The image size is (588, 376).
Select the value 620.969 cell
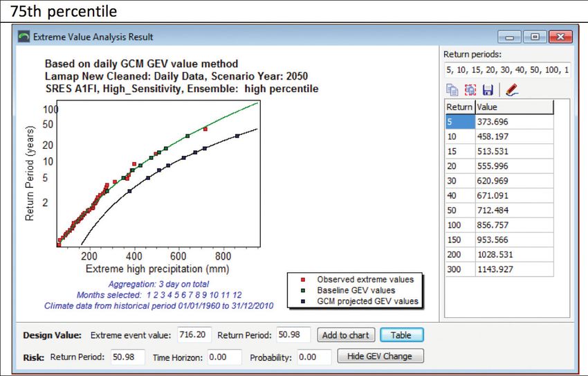tap(515, 181)
